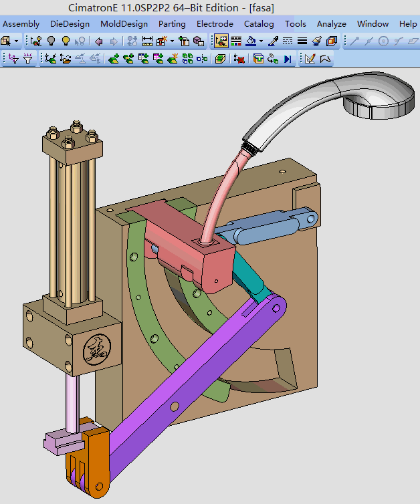
Task: Click the paint bucket fill color icon
Action: point(250,41)
